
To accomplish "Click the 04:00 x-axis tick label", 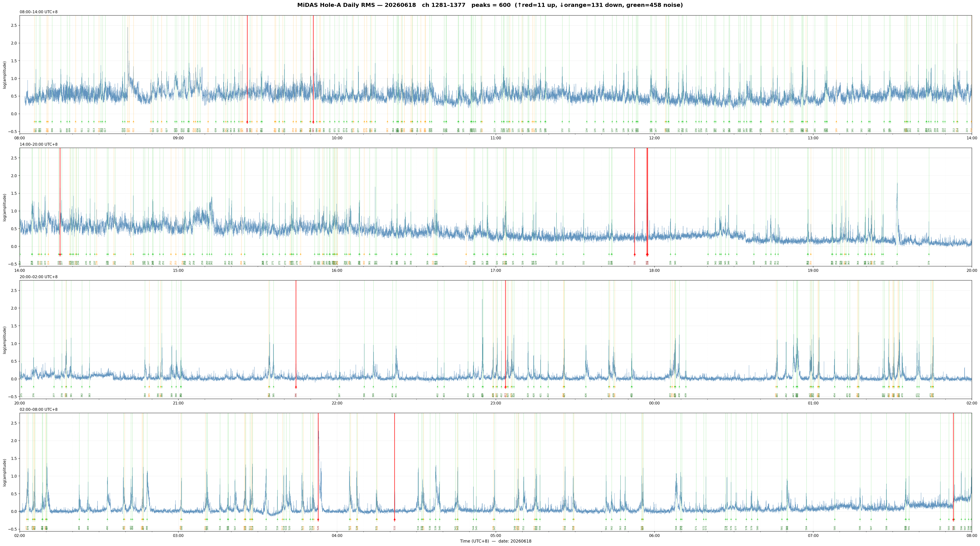I will point(337,536).
